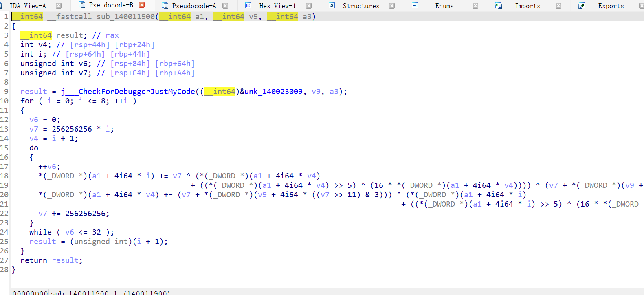
Task: Close the Imports tab
Action: [x=558, y=6]
